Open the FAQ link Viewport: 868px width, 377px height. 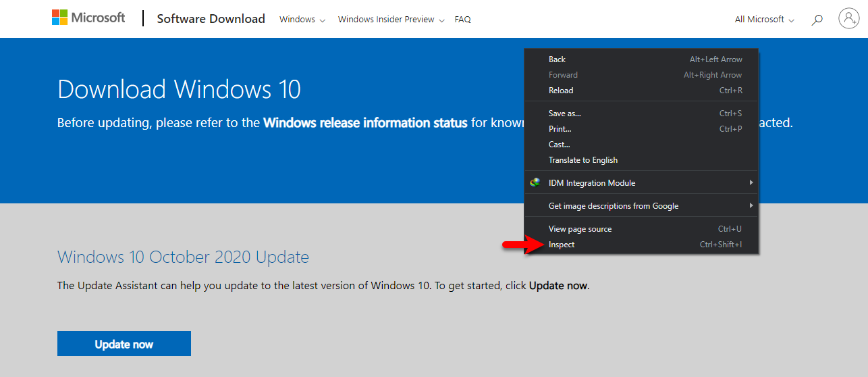[x=462, y=20]
